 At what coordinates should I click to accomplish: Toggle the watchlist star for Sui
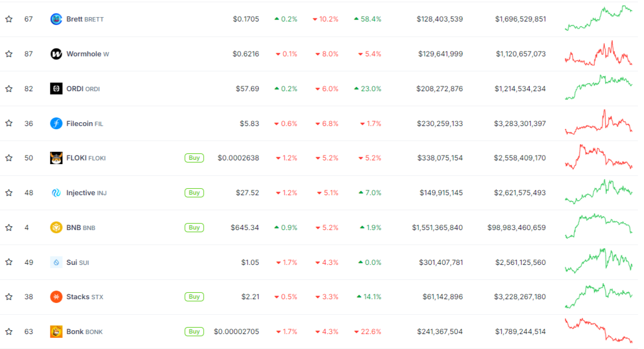[x=9, y=262]
